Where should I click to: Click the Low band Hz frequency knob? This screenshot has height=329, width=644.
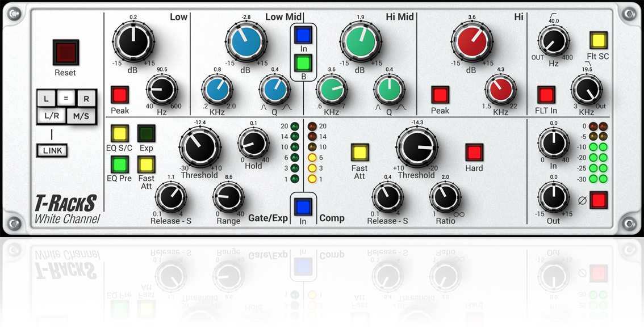162,90
